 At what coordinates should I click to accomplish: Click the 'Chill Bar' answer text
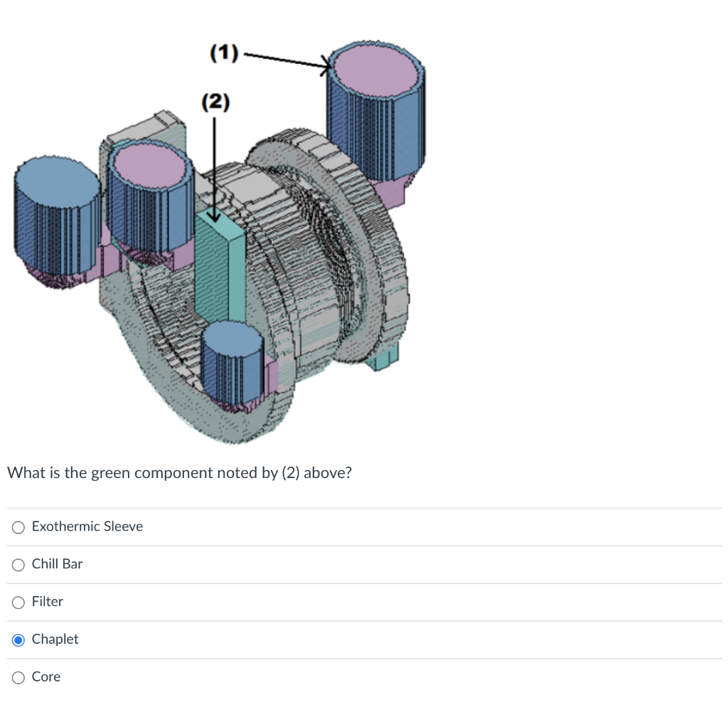57,563
